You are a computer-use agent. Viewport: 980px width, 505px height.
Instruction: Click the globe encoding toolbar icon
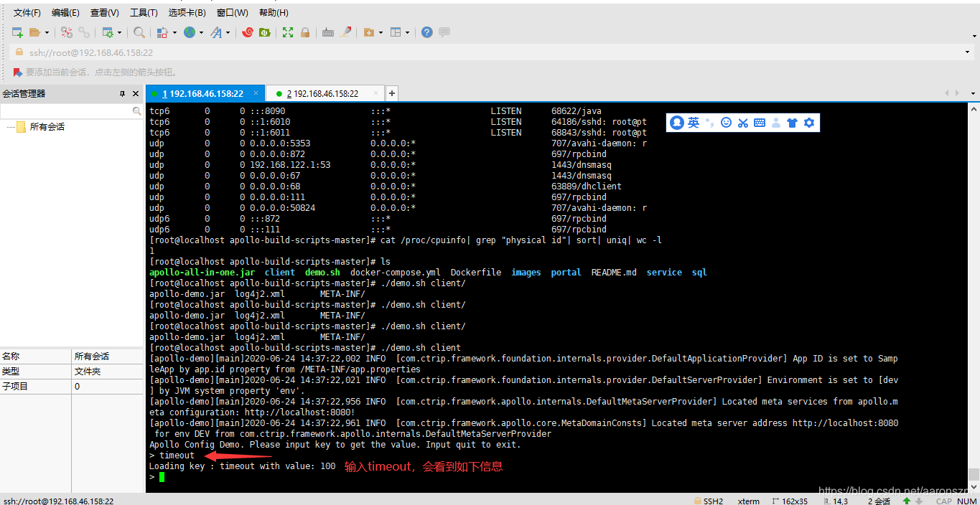click(x=190, y=32)
